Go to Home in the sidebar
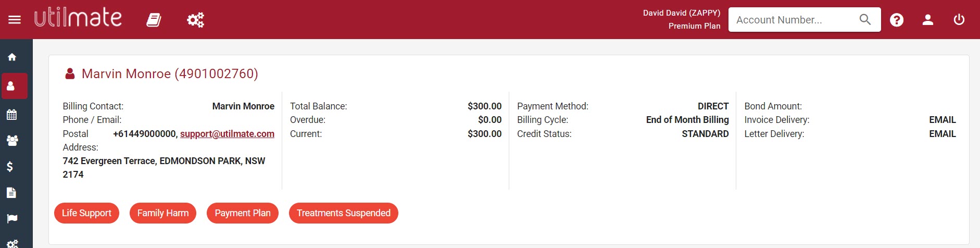 (12, 57)
